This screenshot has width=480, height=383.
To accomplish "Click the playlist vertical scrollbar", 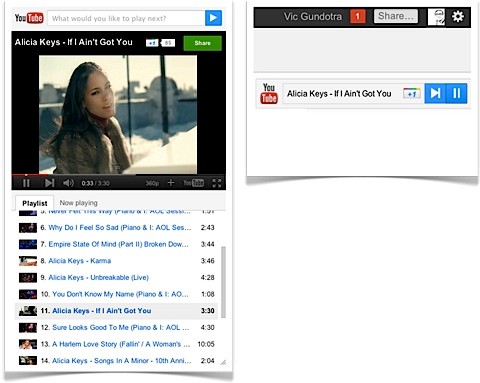I will coord(223,282).
